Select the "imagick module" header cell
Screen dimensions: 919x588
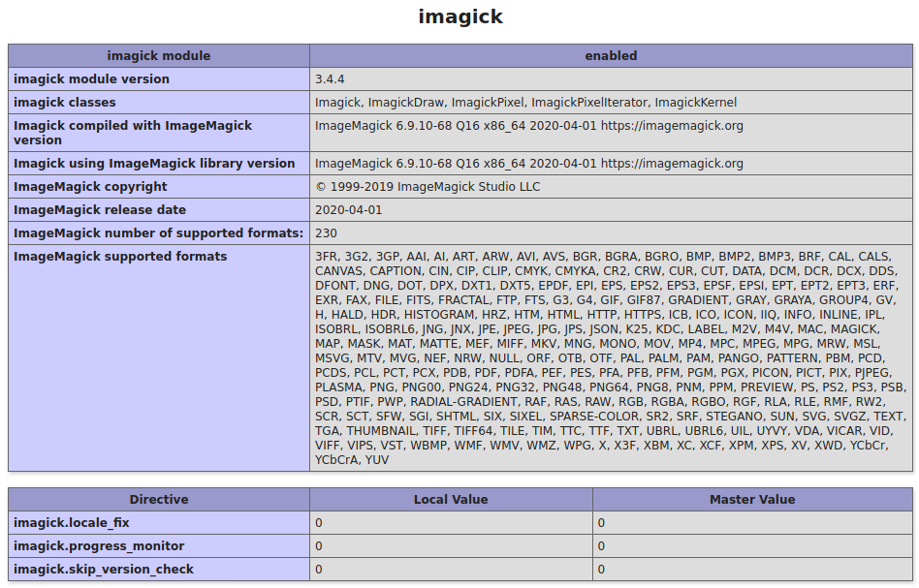(159, 55)
